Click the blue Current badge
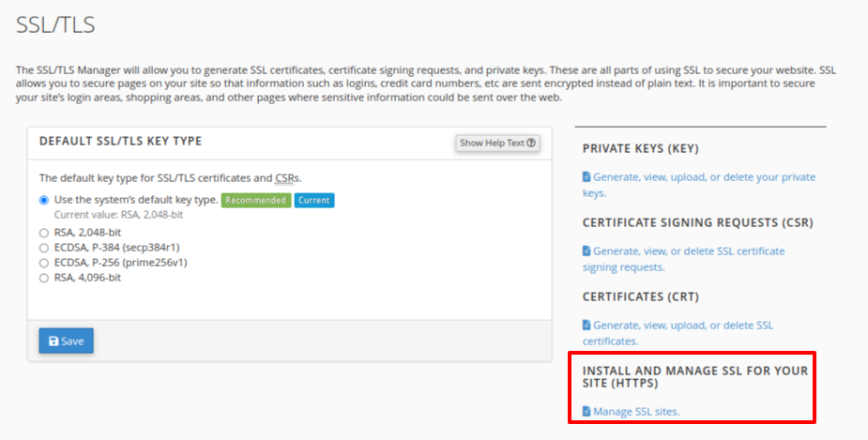Image resolution: width=868 pixels, height=440 pixels. click(313, 200)
